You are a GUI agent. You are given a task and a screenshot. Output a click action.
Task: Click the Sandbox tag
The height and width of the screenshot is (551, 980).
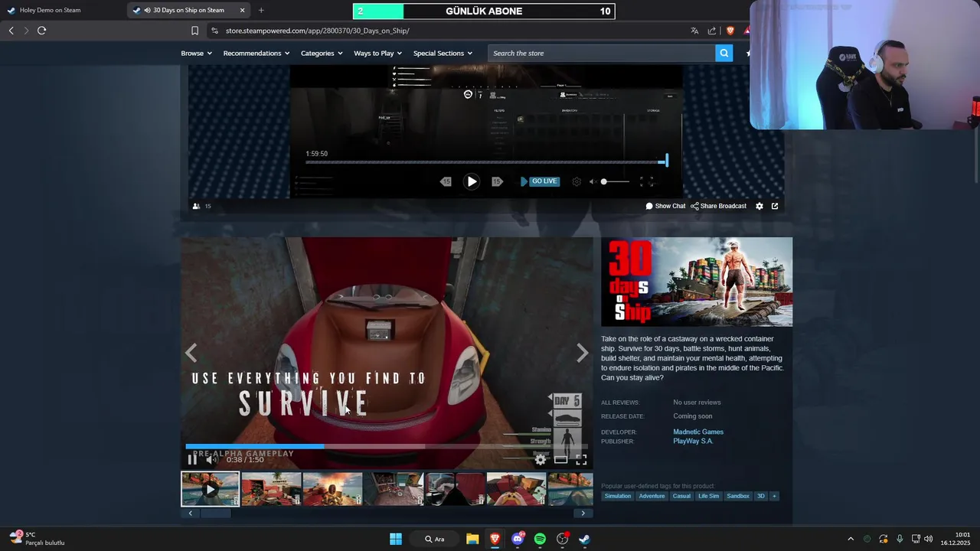tap(738, 496)
